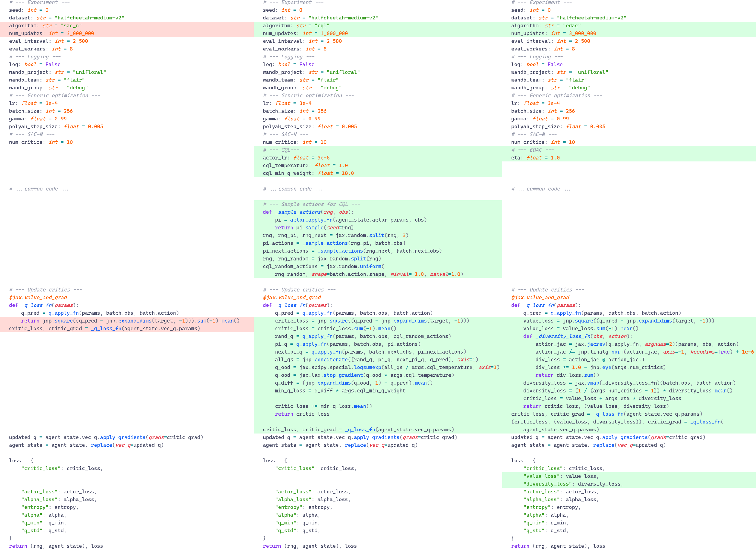Click the '# --- Sample actions for CQL ---' comment
756x549 pixels.
311,204
